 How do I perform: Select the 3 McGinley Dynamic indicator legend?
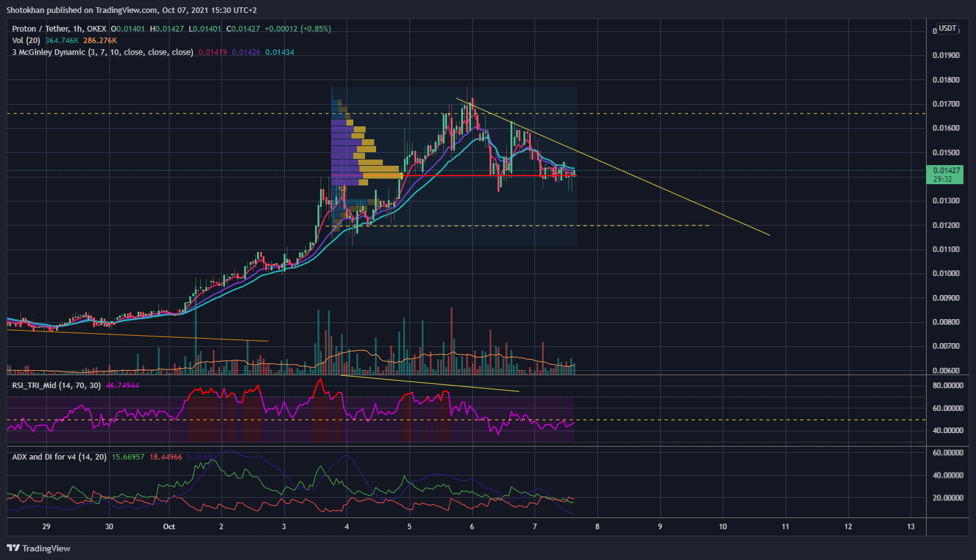[x=102, y=52]
